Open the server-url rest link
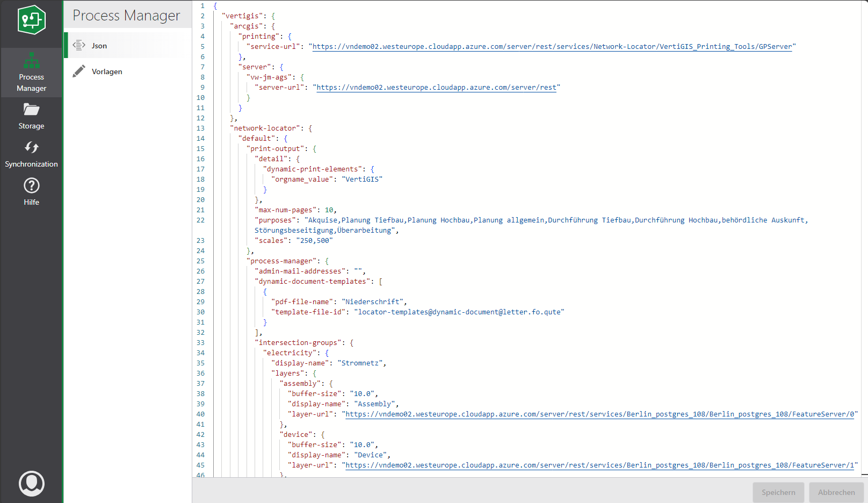The image size is (868, 503). coord(436,88)
